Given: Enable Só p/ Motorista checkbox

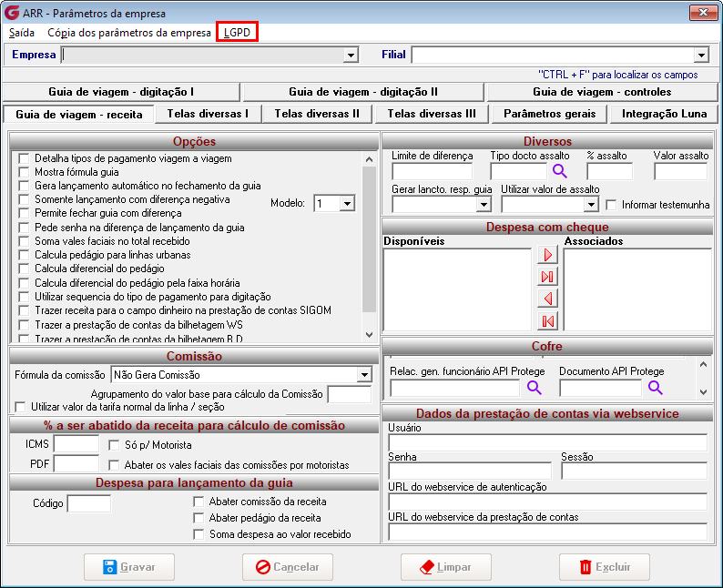Looking at the screenshot, I should pos(114,445).
